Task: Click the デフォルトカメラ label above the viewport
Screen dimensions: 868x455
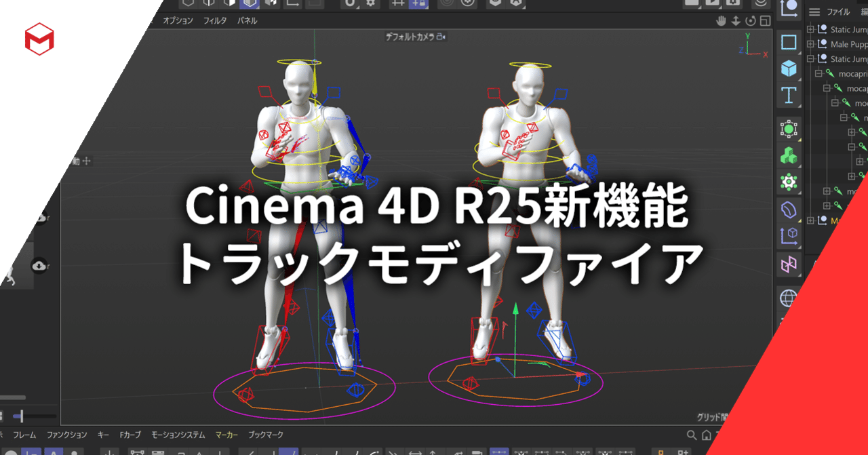Action: pos(410,37)
